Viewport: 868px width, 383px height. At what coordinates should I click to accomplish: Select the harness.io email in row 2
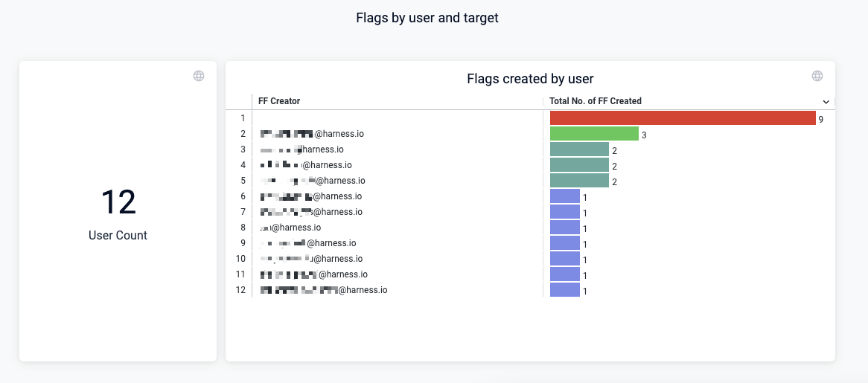[312, 134]
